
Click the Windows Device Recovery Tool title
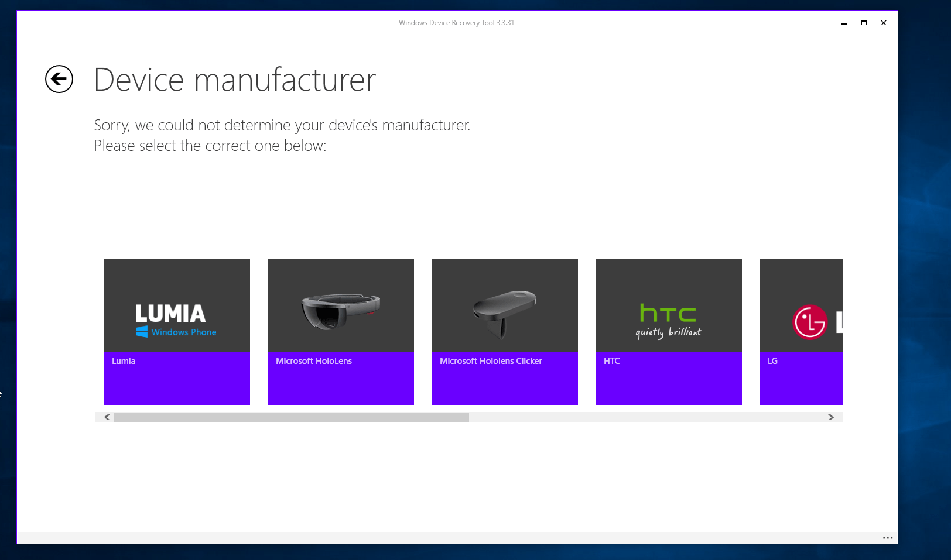tap(457, 23)
